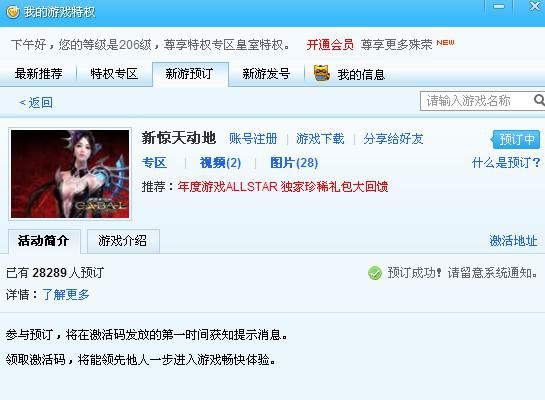Click the 开通会员 link
This screenshot has height=400, width=545.
coord(330,44)
